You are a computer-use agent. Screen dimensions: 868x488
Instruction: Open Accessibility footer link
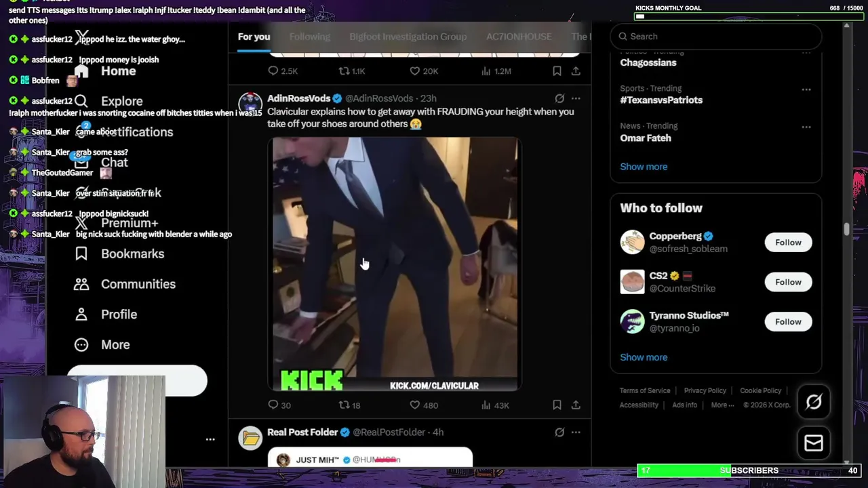tap(639, 405)
